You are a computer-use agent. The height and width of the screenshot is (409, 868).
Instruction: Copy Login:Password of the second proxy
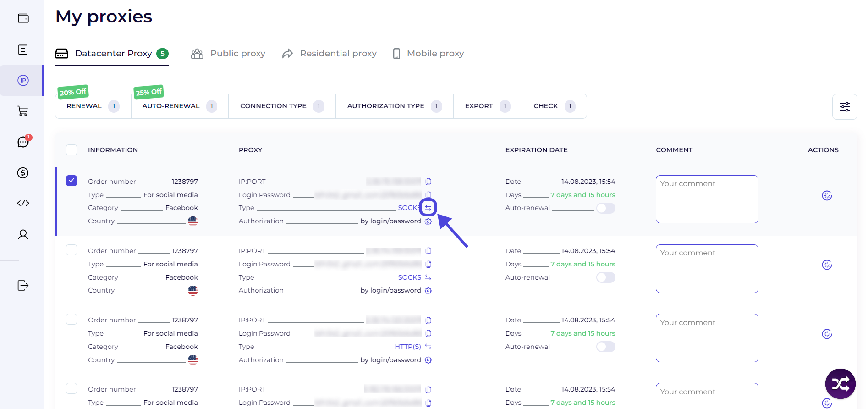pos(429,264)
